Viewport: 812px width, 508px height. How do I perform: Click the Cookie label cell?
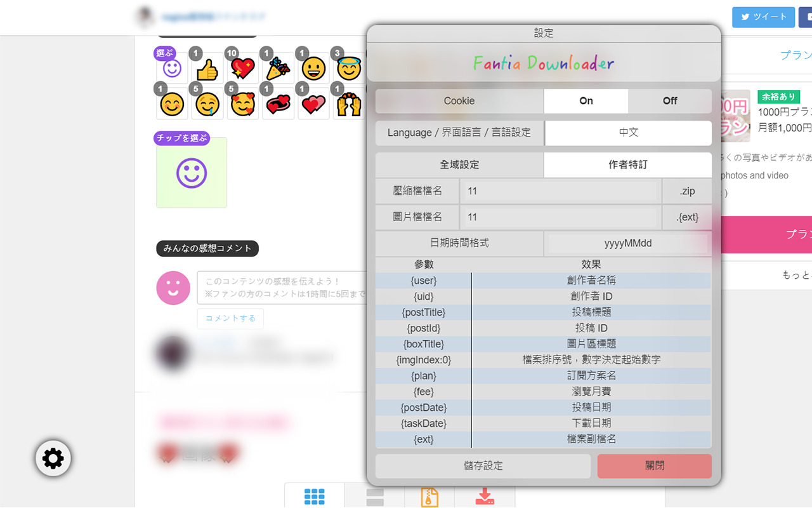click(x=459, y=101)
